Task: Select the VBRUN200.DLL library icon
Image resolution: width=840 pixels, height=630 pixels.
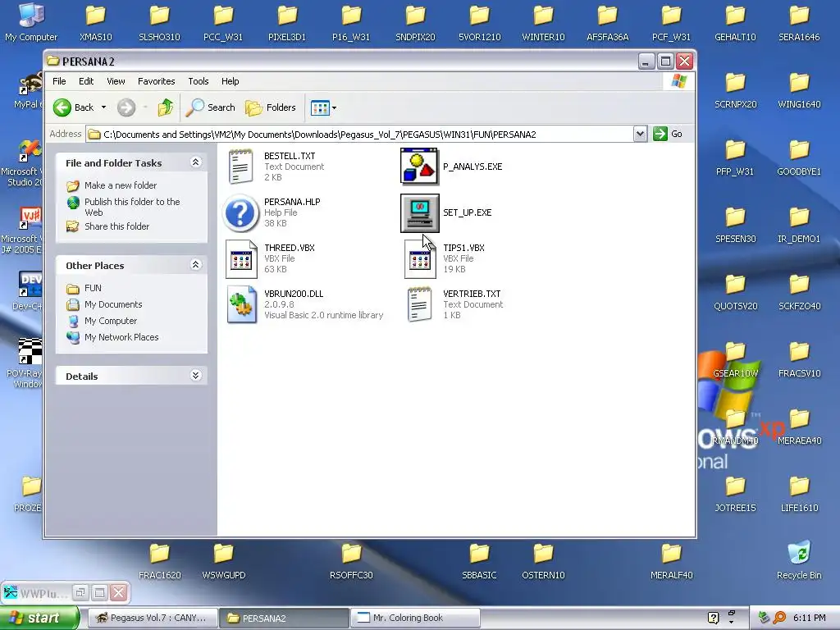Action: click(241, 304)
